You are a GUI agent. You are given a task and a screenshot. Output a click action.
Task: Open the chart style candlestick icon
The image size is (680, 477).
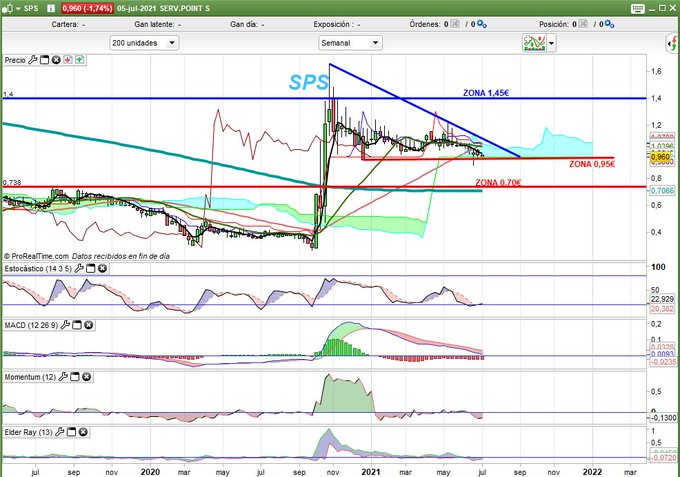click(8, 8)
